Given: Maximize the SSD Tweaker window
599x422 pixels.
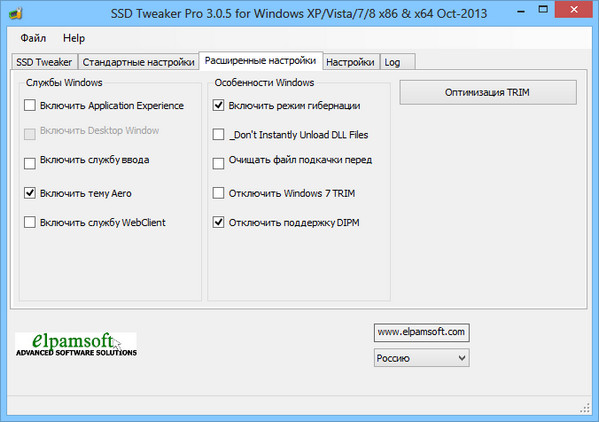Looking at the screenshot, I should pos(543,10).
